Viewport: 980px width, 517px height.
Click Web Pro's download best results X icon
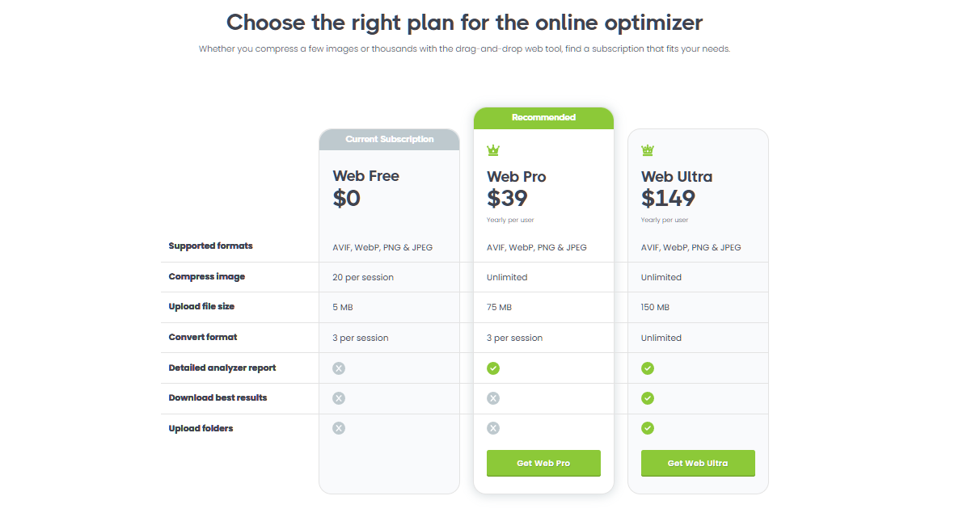tap(493, 398)
